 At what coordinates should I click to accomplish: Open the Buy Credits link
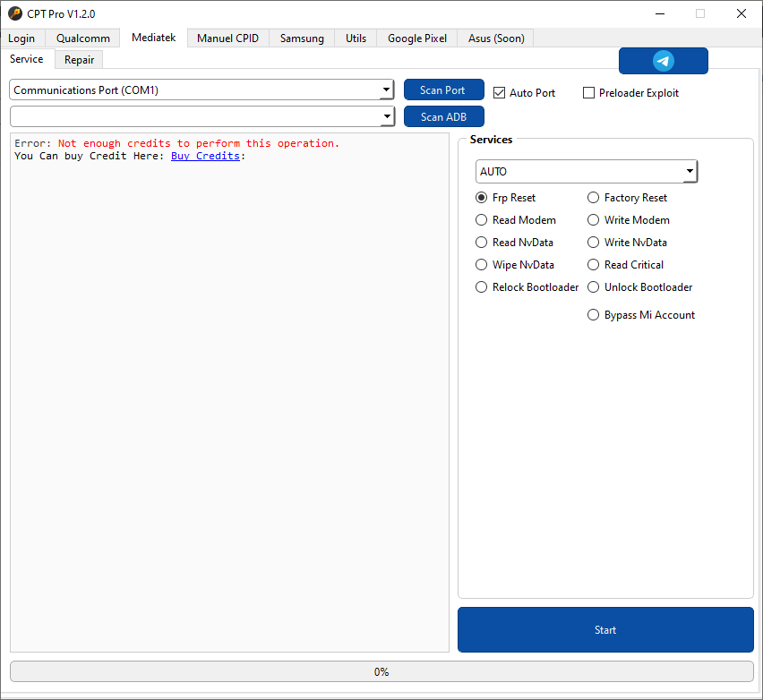coord(205,155)
